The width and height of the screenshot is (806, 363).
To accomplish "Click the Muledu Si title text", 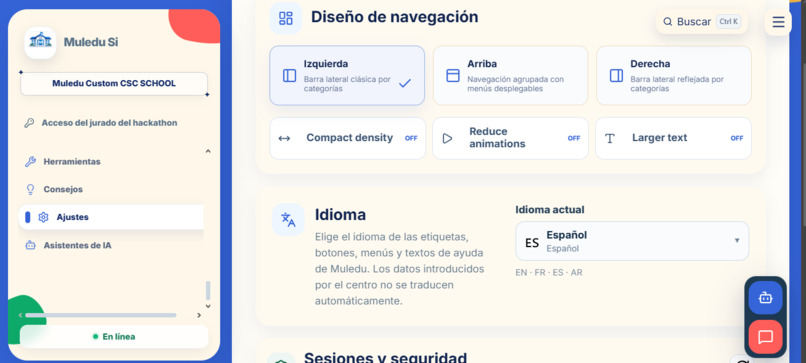I will (91, 42).
